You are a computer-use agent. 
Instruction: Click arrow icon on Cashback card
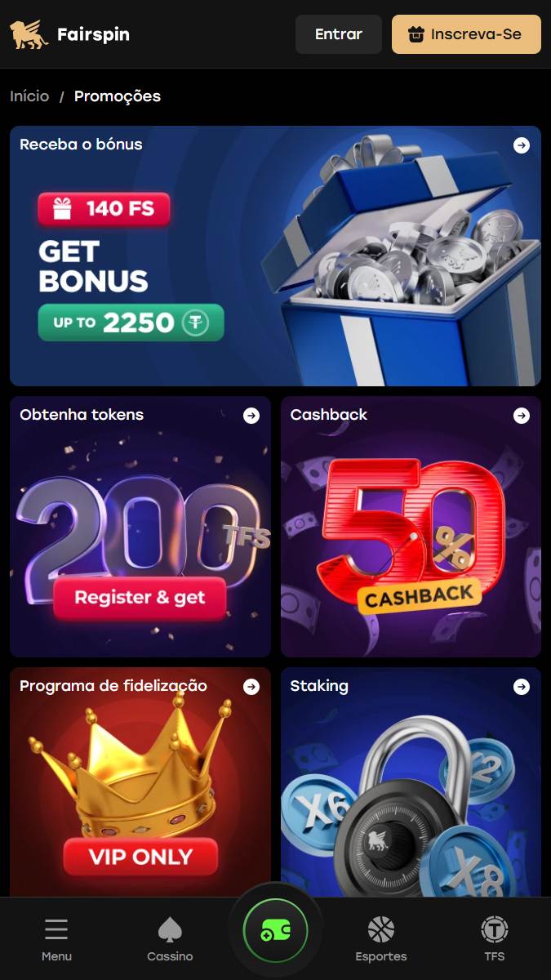point(522,416)
